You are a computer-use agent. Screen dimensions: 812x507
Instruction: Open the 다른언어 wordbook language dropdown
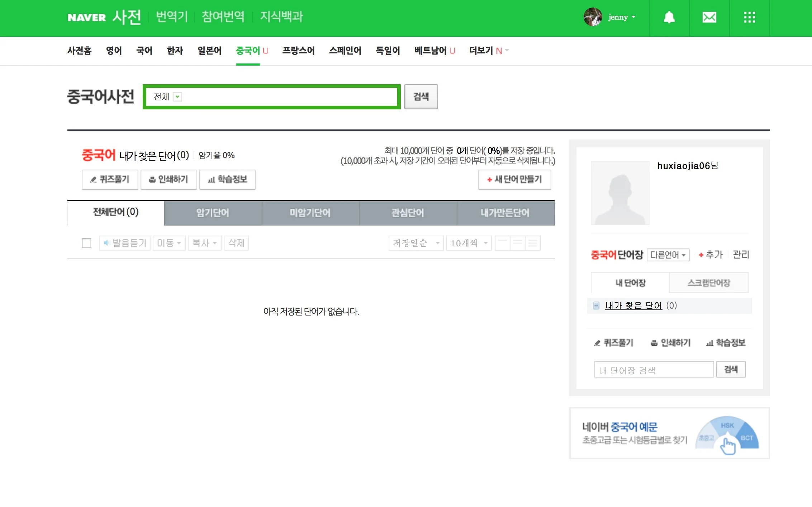(668, 255)
